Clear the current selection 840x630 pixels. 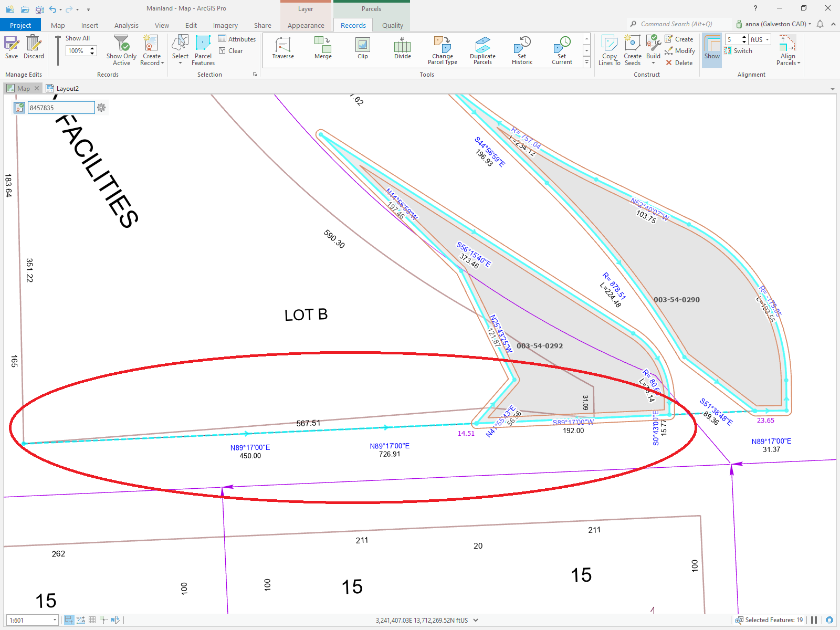pos(231,51)
